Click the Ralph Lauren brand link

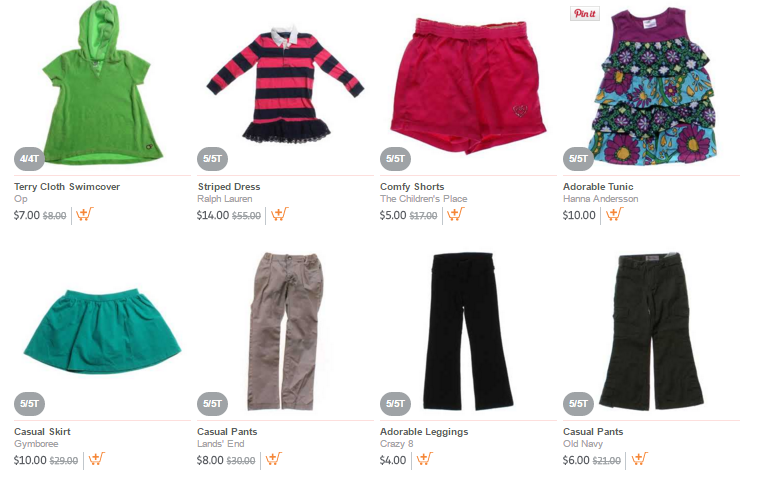(225, 198)
